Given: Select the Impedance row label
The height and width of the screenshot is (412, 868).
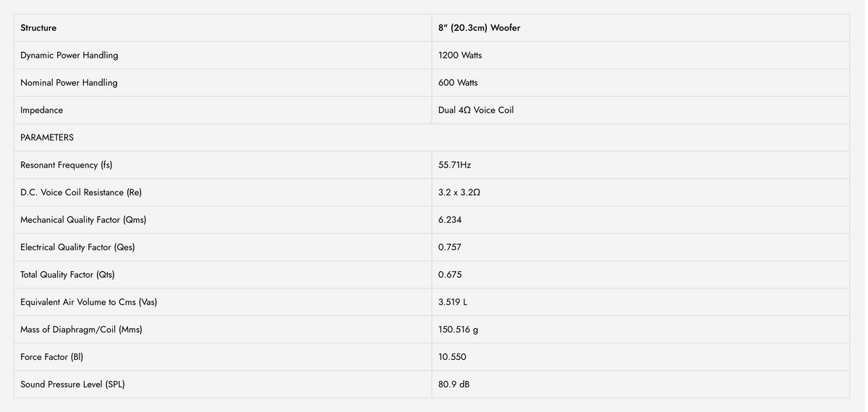Looking at the screenshot, I should 41,111.
